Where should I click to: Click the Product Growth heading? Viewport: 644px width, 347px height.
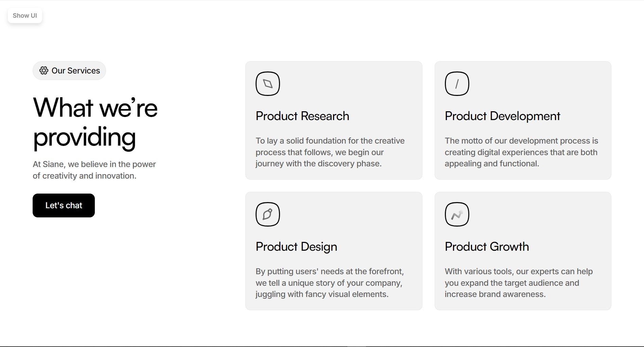(487, 247)
